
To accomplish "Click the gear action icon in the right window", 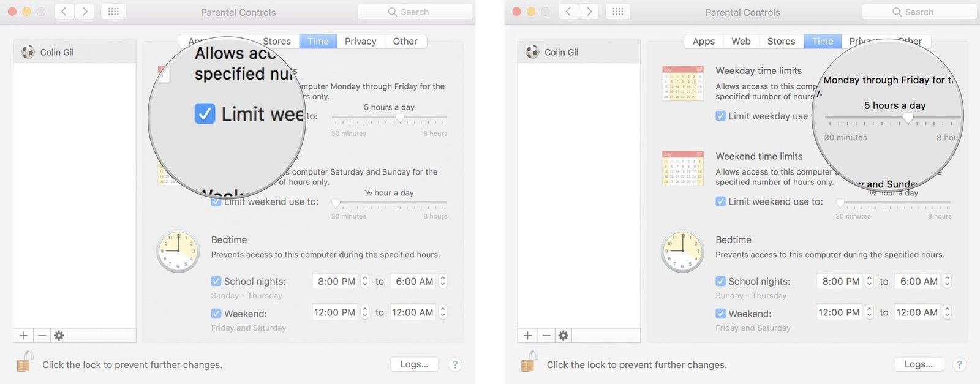I will point(563,336).
